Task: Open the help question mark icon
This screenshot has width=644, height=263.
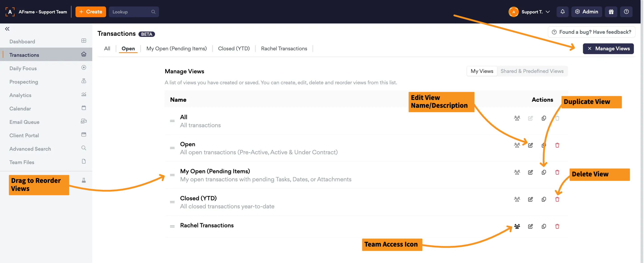Action: click(x=626, y=12)
